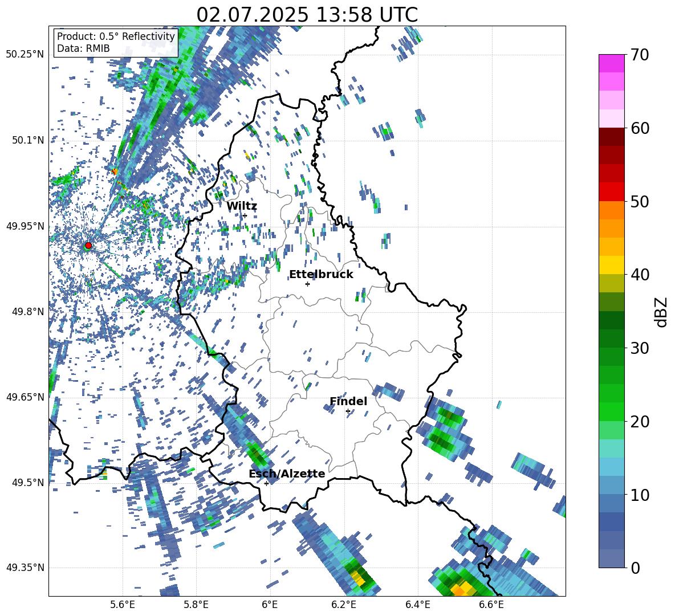Click the dBZ colorbar axis label
The height and width of the screenshot is (616, 675).
pos(662,312)
